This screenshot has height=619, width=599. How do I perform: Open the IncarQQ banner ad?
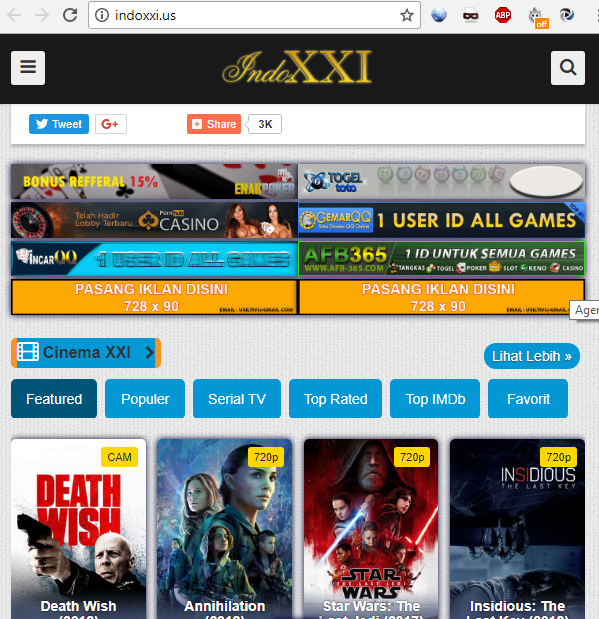tap(154, 259)
